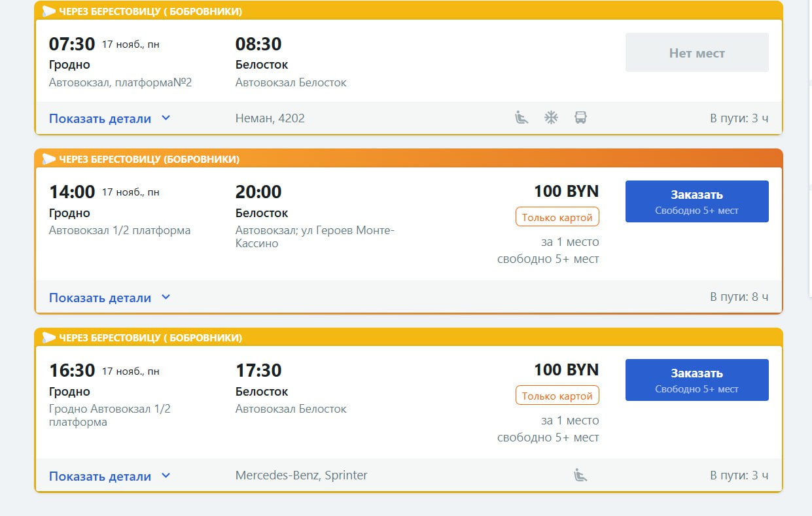Click reclining seat icon on 07:30 trip
This screenshot has width=812, height=516.
[x=521, y=118]
